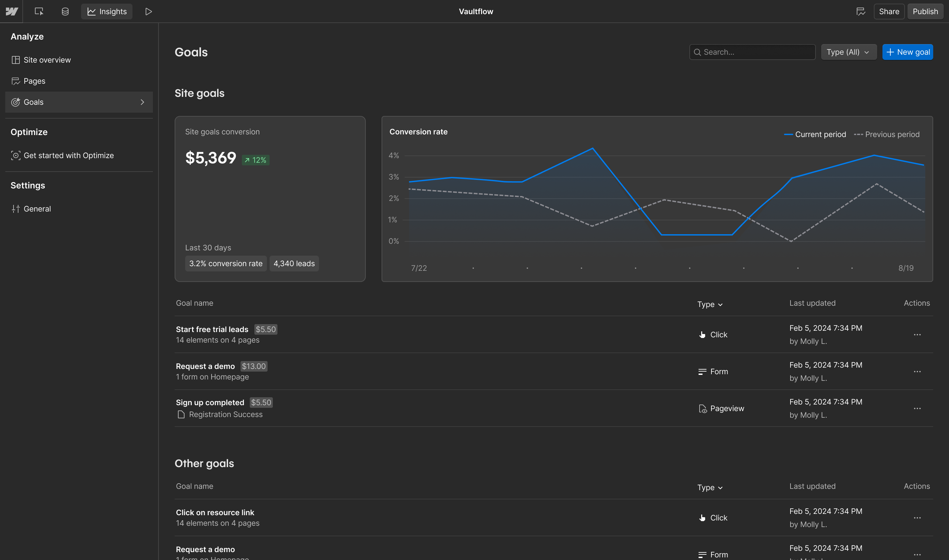The width and height of the screenshot is (949, 560).
Task: Click Registration Success page icon
Action: (181, 414)
